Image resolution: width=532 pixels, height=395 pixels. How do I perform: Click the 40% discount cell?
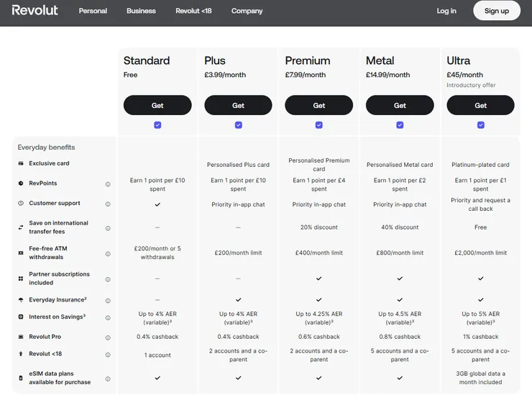(400, 227)
